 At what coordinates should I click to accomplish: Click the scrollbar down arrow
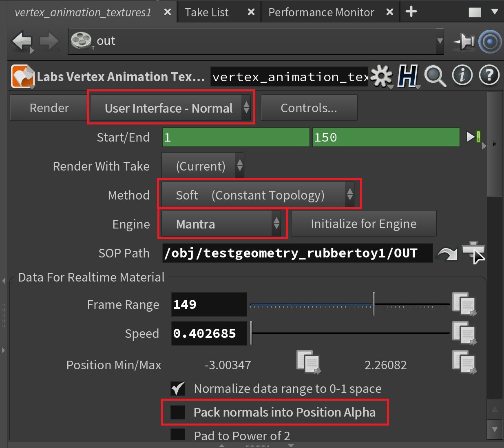click(x=495, y=429)
